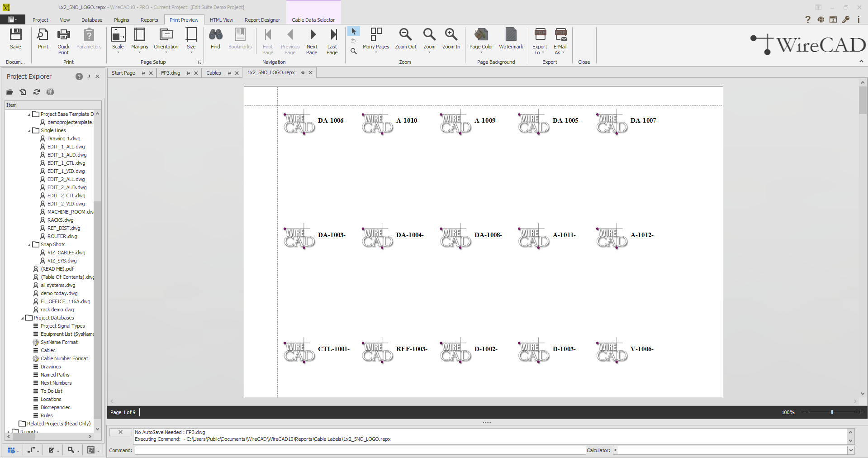Open the application file menu button

[x=12, y=19]
